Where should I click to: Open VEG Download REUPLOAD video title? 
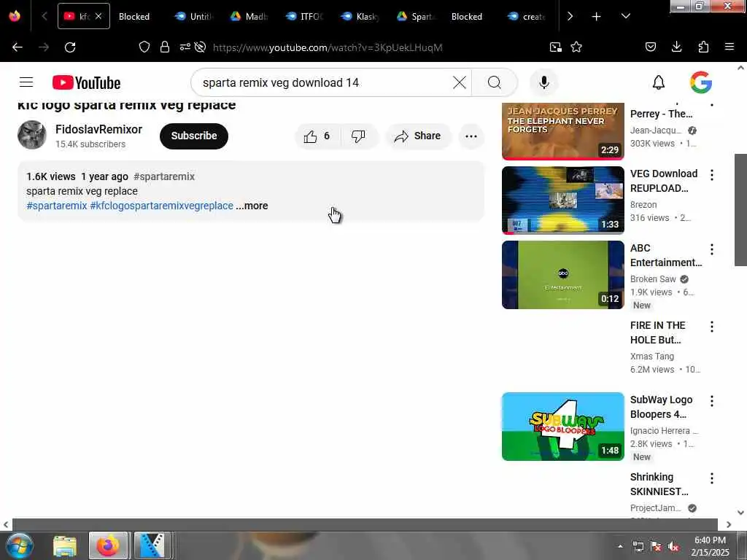[x=664, y=181]
